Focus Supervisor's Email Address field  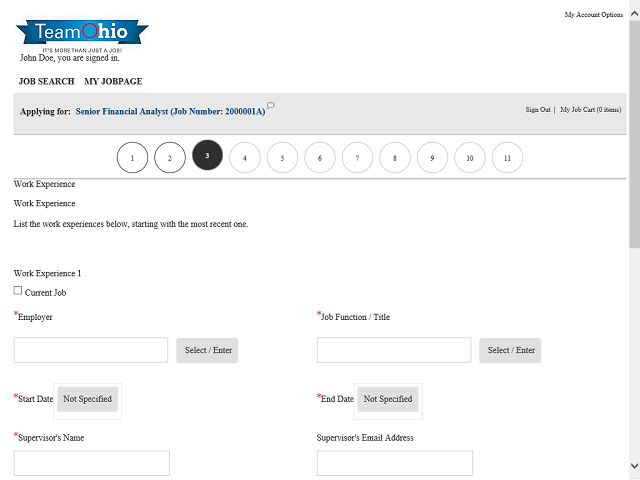tap(395, 463)
